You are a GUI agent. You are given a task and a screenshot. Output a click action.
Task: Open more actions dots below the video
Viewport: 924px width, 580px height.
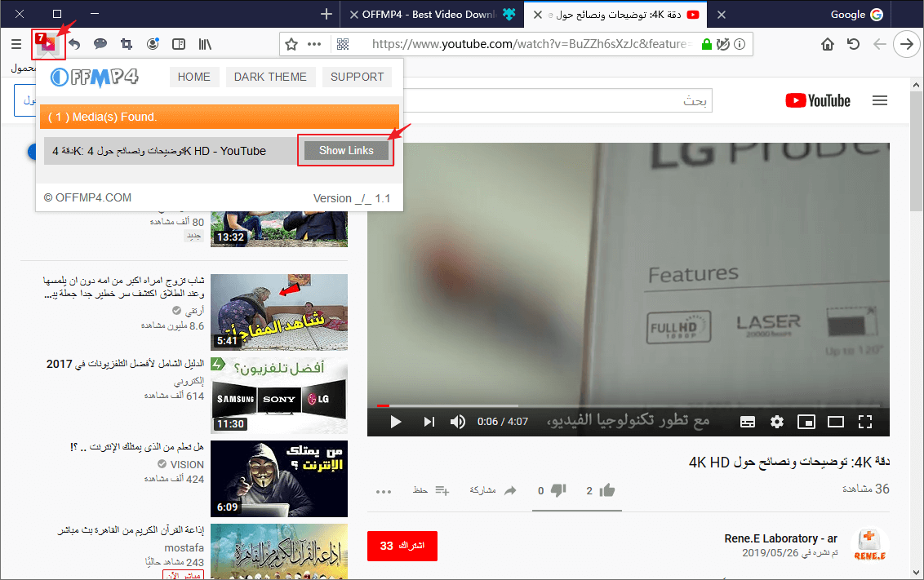(x=384, y=492)
